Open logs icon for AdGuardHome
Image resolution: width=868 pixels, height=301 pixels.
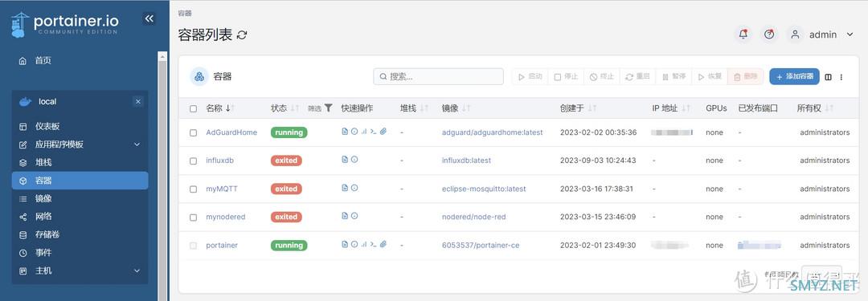point(345,131)
